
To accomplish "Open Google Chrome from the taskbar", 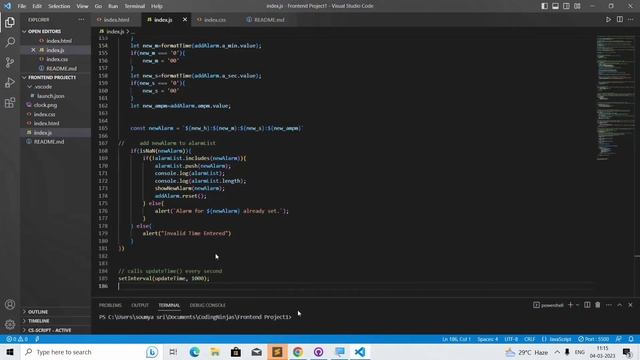I will (298, 352).
